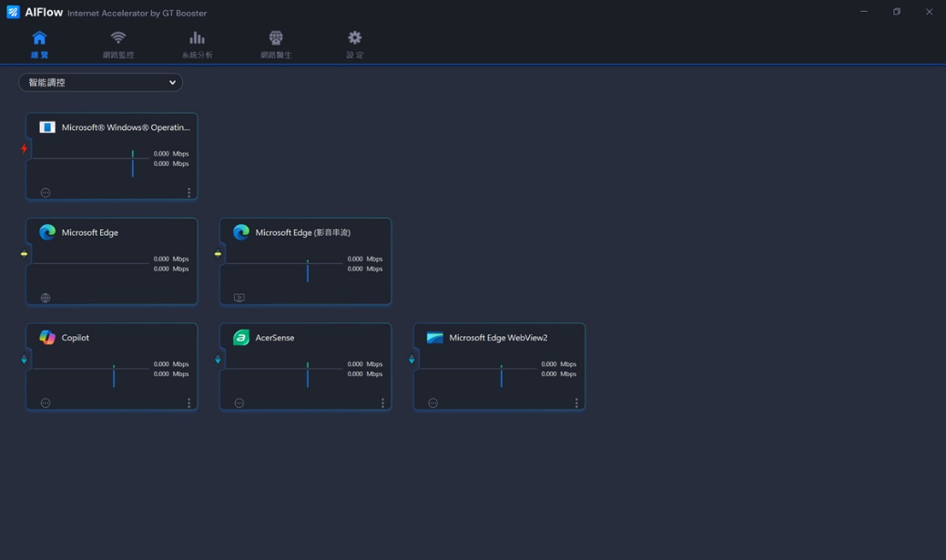The width and height of the screenshot is (946, 560).
Task: Open three-dot menu on Windows Operating card
Action: 188,192
